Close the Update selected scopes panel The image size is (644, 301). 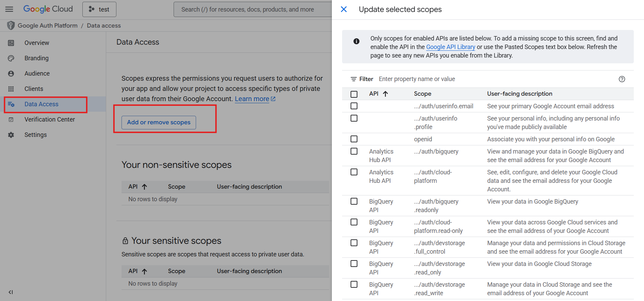[344, 9]
